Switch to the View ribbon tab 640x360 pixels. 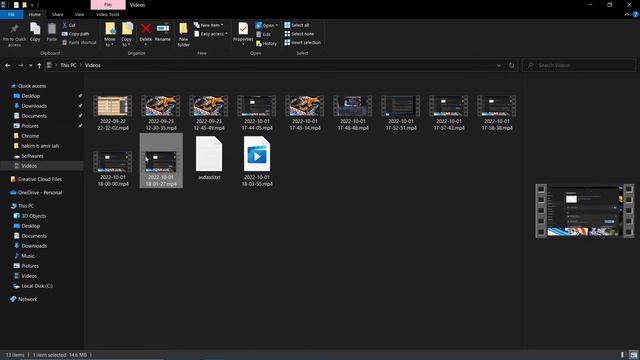[x=79, y=14]
